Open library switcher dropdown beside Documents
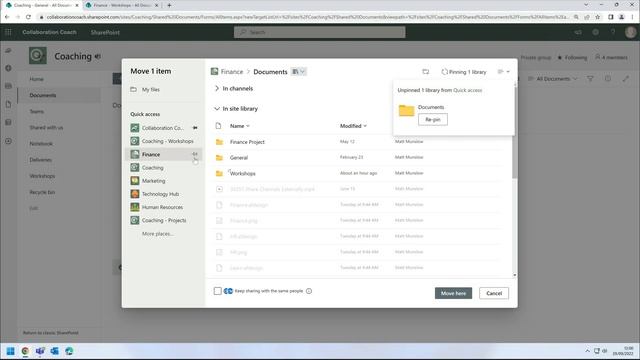The image size is (640, 360). 299,72
